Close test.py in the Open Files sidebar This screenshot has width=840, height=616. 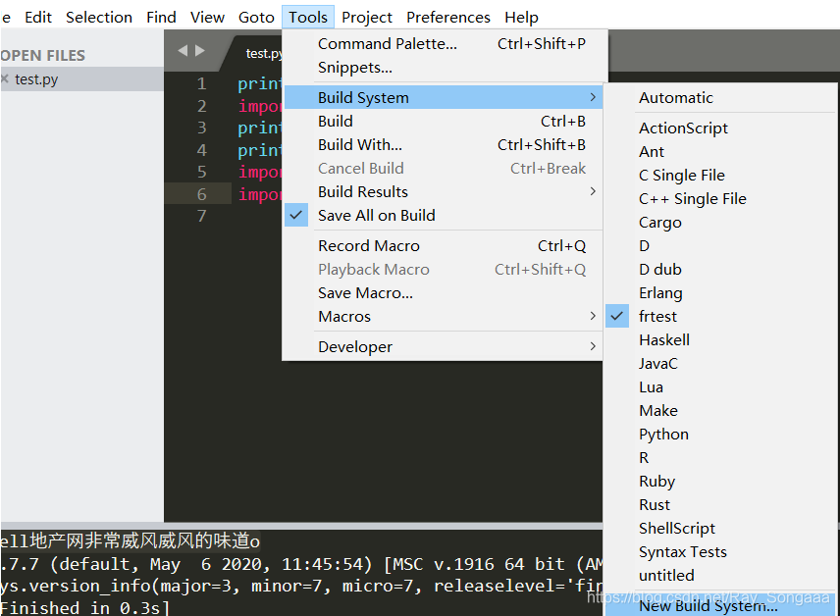pyautogui.click(x=5, y=79)
